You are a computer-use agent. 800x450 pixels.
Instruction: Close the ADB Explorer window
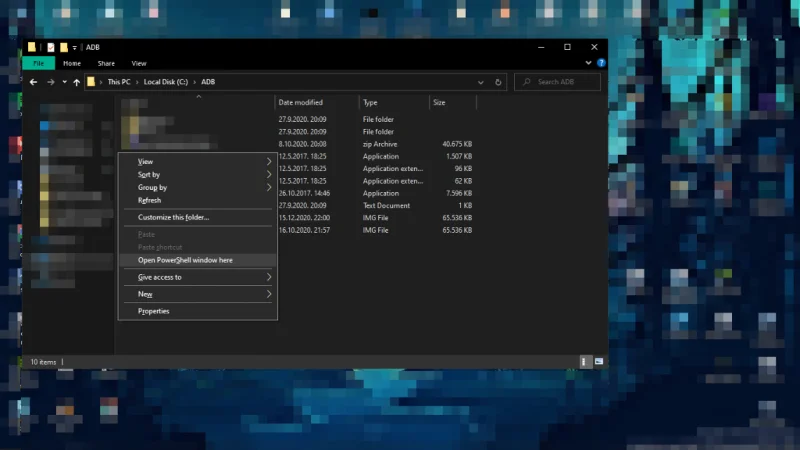click(594, 47)
